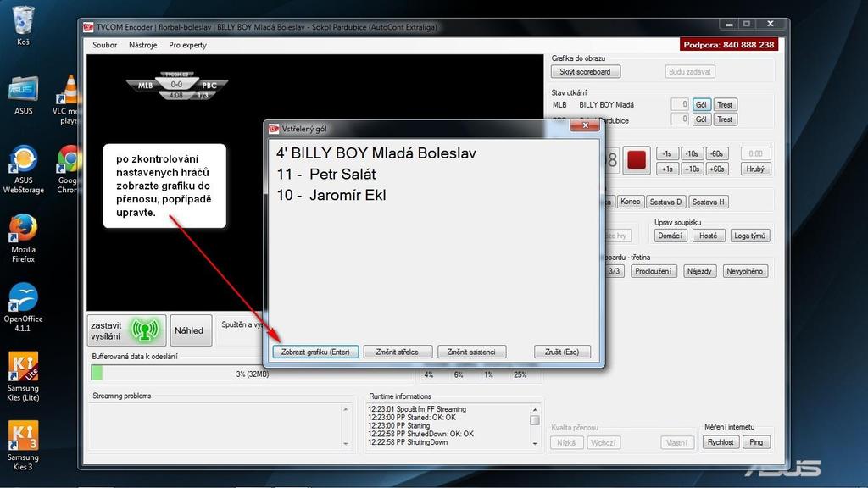
Task: Add ten seconds with +10s
Action: [x=692, y=169]
